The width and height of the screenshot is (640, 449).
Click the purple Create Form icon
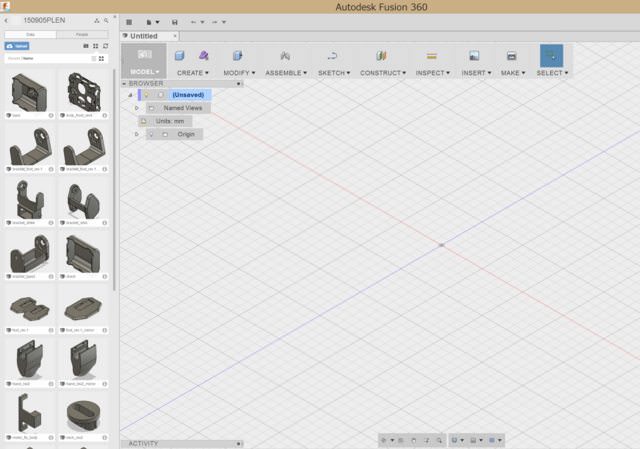tap(204, 56)
